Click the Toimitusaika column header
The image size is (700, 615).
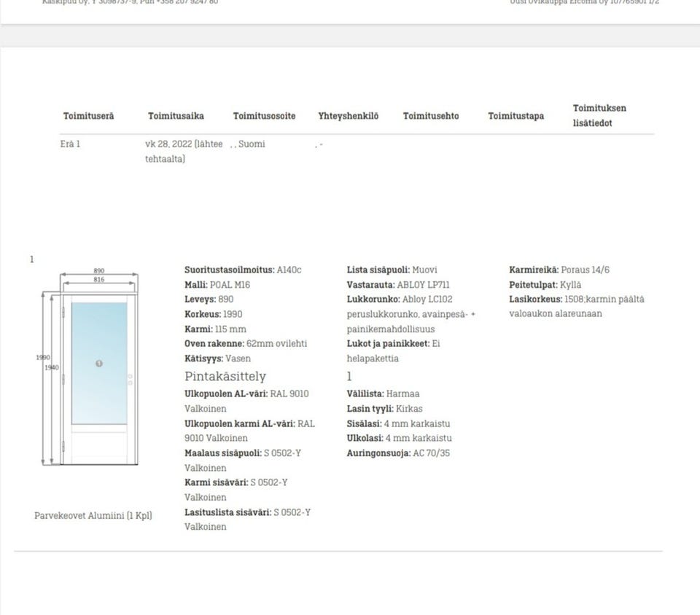coord(176,116)
